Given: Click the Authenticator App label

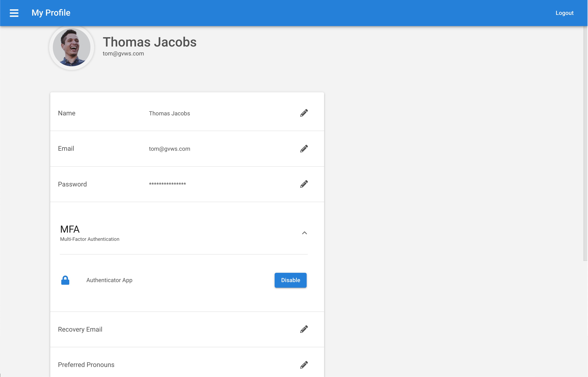Looking at the screenshot, I should pos(109,280).
